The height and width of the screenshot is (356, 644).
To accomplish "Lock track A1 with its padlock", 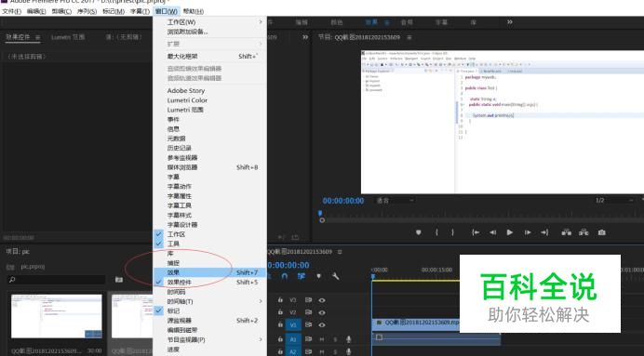I will (x=280, y=339).
